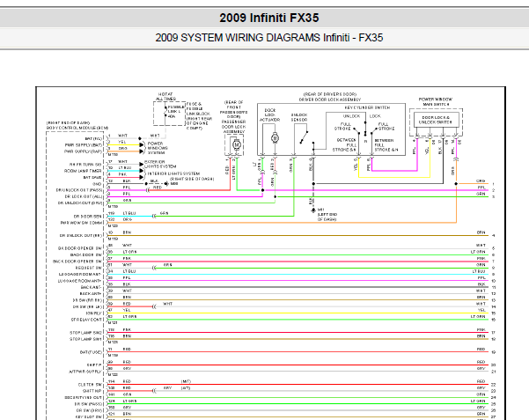Screen dimensions: 529x420
Task: Click the 'STOP LAMP SW1' pin label
Action: point(85,339)
